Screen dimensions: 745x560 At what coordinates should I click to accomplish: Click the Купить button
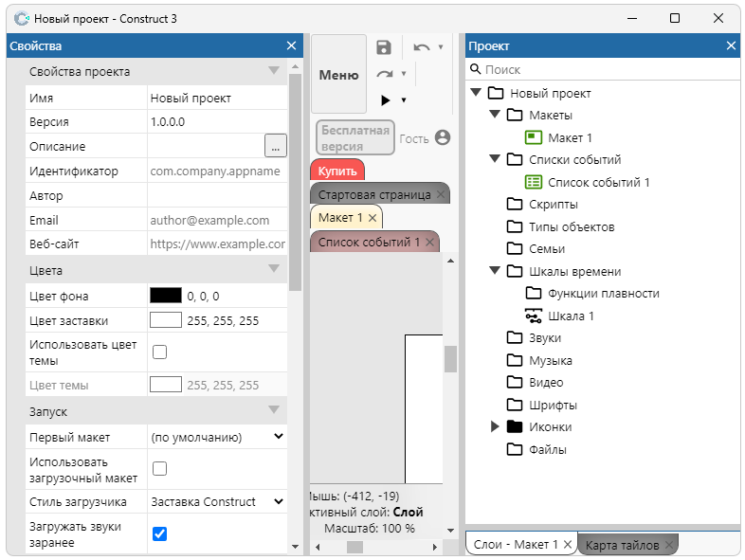[x=337, y=171]
